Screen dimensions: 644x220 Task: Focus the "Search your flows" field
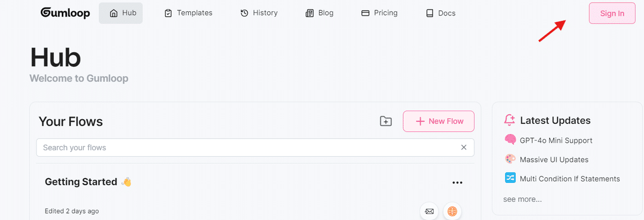click(247, 148)
